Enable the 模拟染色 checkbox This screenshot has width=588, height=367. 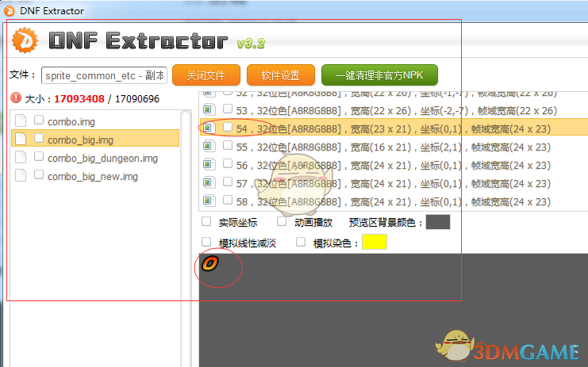coord(301,242)
